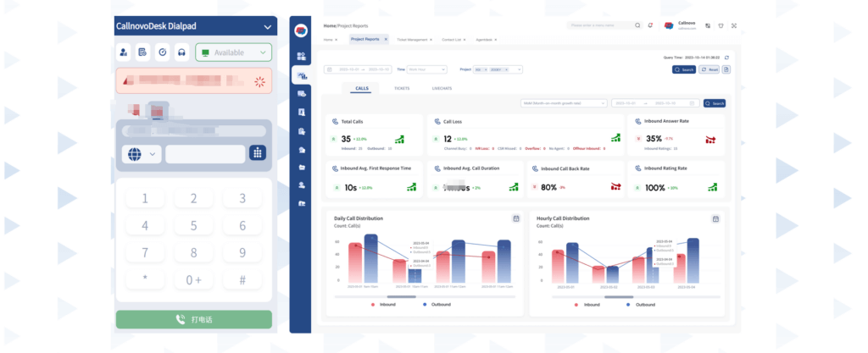This screenshot has width=868, height=353.
Task: Switch to the Home tab
Action: (x=328, y=40)
